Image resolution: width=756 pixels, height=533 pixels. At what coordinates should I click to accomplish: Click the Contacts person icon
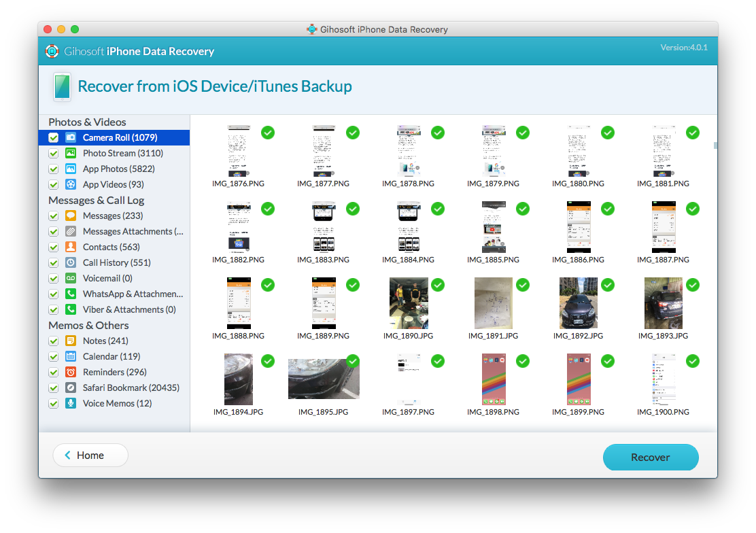[x=71, y=247]
